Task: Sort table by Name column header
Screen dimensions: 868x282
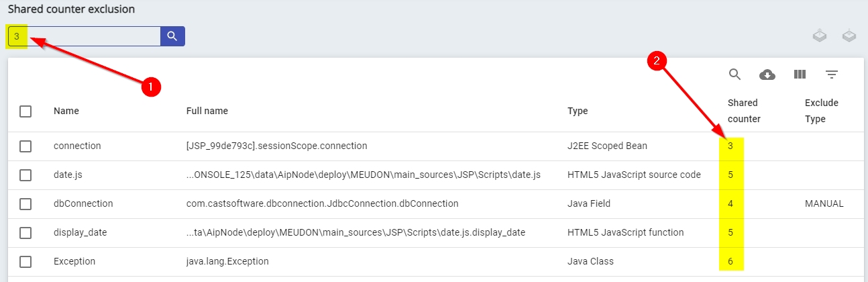Action: [x=65, y=111]
